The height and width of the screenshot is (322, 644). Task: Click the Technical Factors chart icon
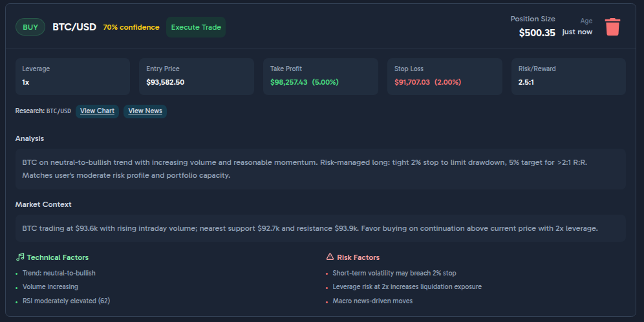click(20, 257)
